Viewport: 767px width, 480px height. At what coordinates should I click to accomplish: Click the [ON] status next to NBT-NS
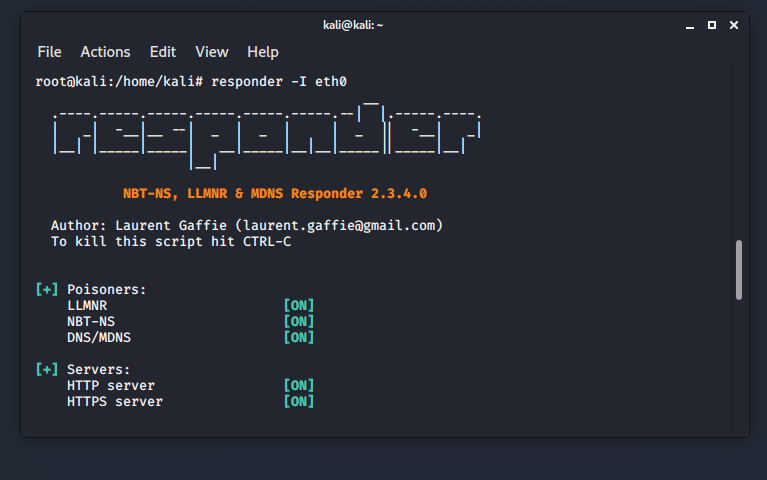click(x=299, y=321)
